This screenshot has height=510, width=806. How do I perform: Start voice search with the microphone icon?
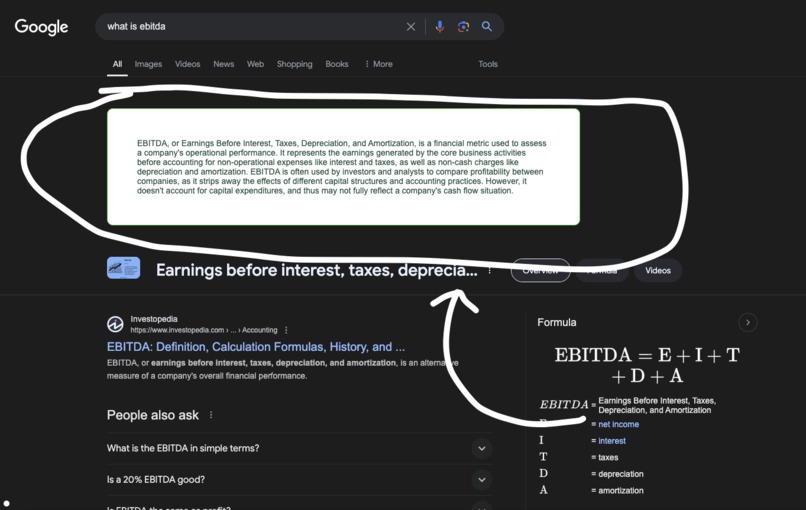click(x=439, y=27)
